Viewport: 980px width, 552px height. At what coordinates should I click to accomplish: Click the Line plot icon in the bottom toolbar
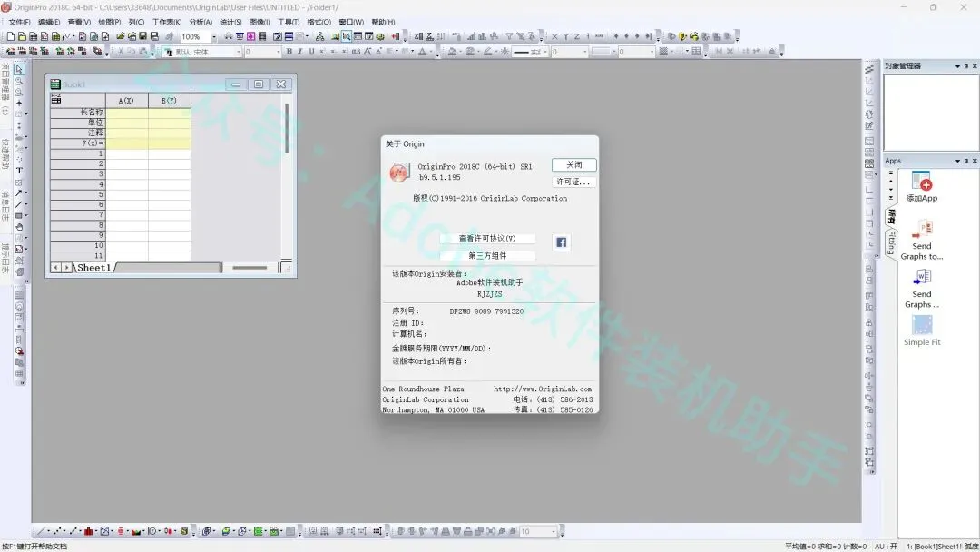point(41,531)
